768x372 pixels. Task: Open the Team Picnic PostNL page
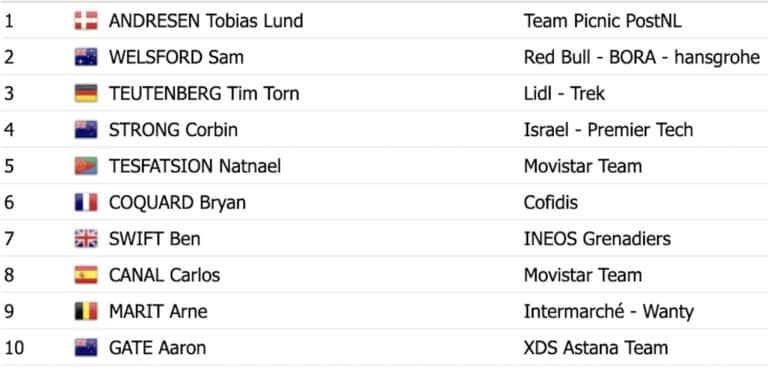click(x=602, y=21)
